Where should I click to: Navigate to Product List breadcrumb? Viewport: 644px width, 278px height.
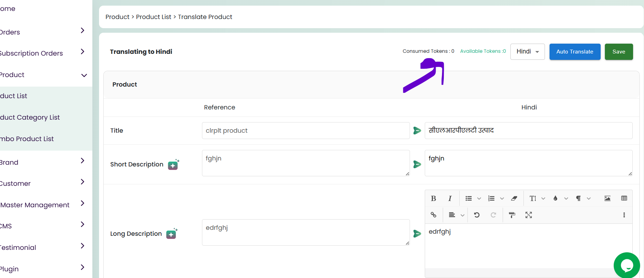[154, 17]
